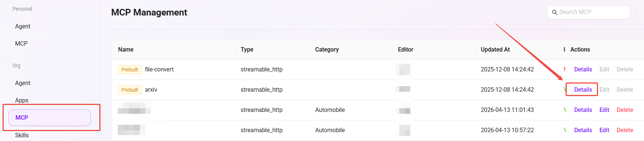Click the editor avatar in arxiv row
Screen dimensions: 644x141
(x=404, y=89)
